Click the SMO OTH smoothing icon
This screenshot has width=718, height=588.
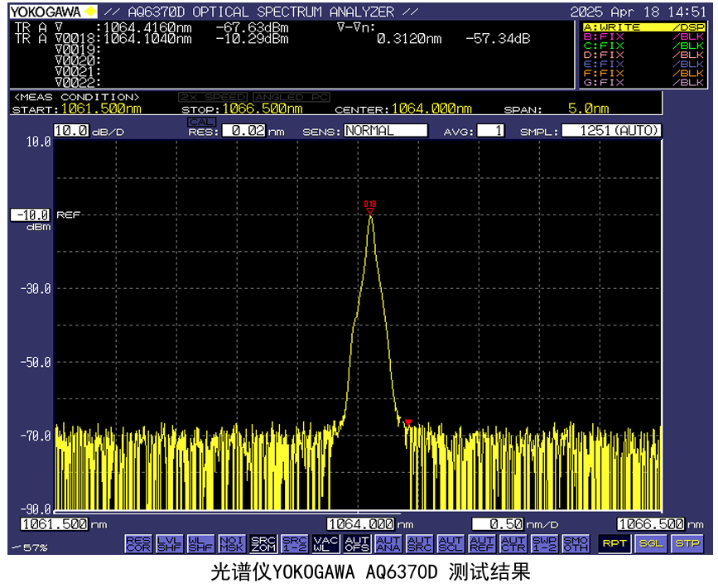pos(576,543)
